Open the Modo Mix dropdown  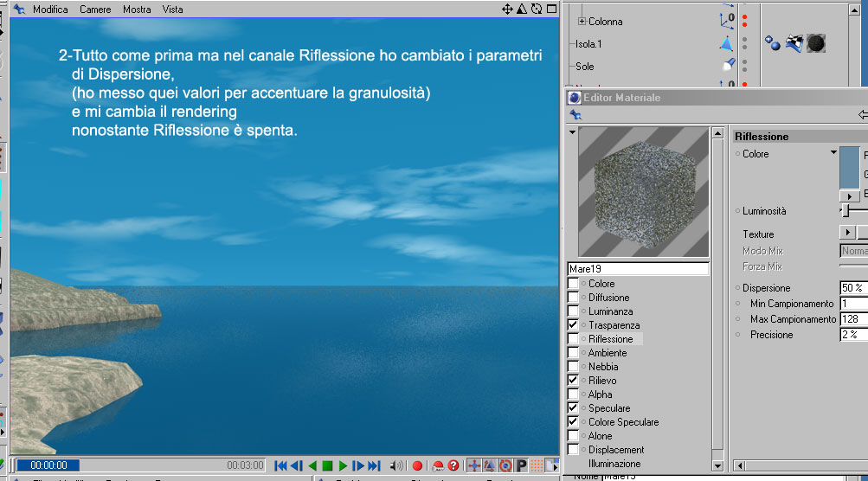(853, 251)
